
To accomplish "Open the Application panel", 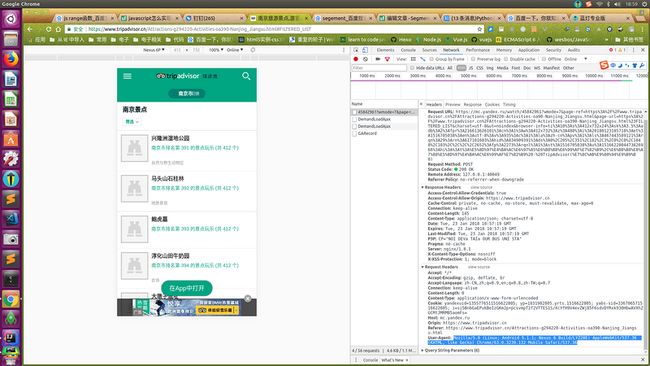I will (x=529, y=50).
